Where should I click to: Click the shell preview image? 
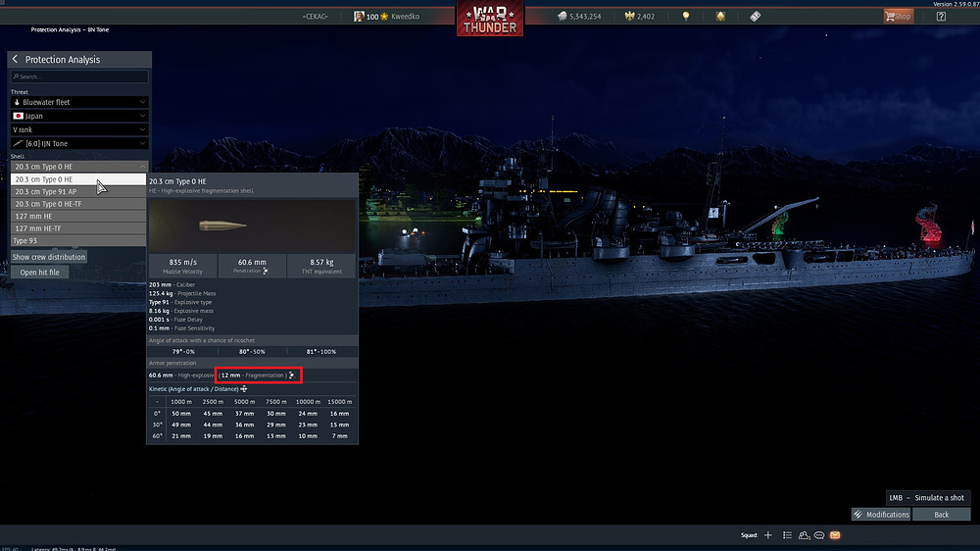[252, 225]
